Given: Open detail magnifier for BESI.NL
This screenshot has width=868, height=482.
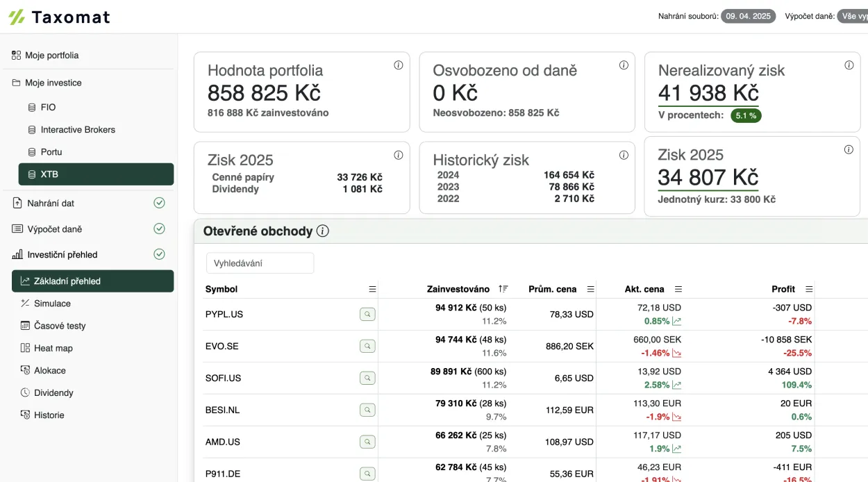Looking at the screenshot, I should (x=367, y=410).
